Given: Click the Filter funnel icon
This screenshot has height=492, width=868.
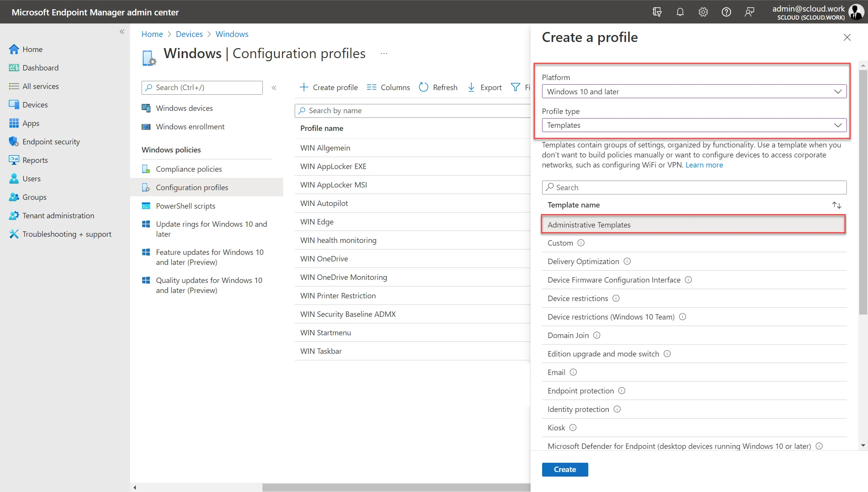Looking at the screenshot, I should (515, 87).
